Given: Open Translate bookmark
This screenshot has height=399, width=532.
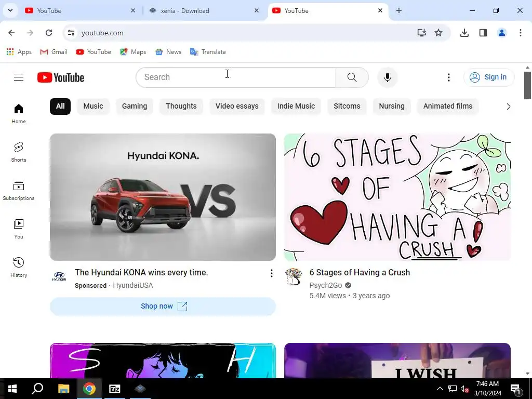Looking at the screenshot, I should (x=208, y=52).
